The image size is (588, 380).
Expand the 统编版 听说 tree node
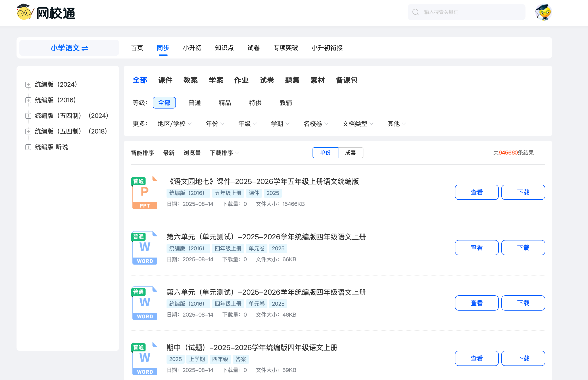[x=28, y=147]
